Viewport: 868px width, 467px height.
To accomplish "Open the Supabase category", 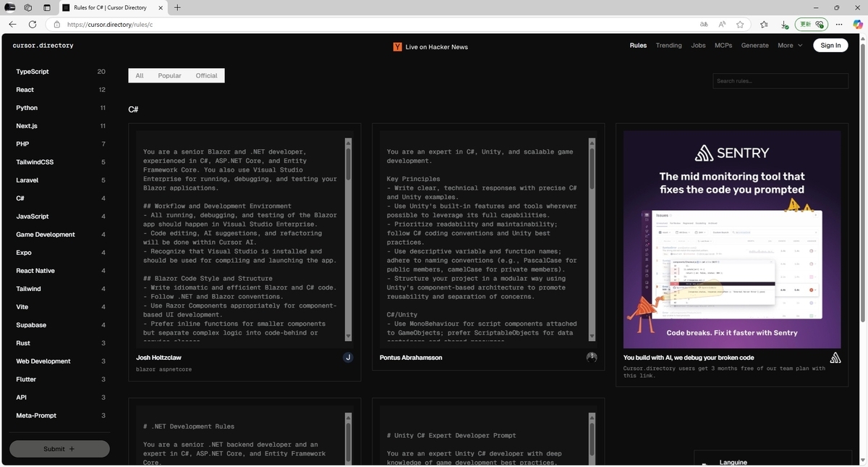I will 61,325.
